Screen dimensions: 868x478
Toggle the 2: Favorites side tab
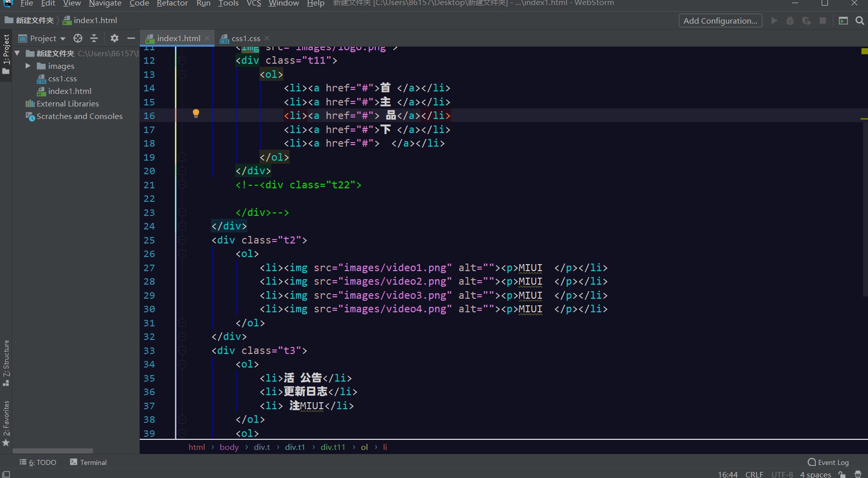click(x=6, y=423)
